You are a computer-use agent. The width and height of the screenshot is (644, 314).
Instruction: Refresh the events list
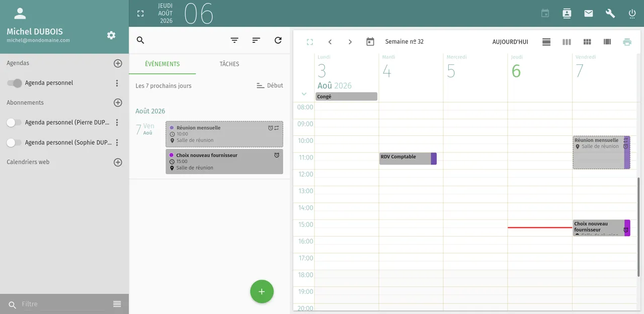(278, 40)
